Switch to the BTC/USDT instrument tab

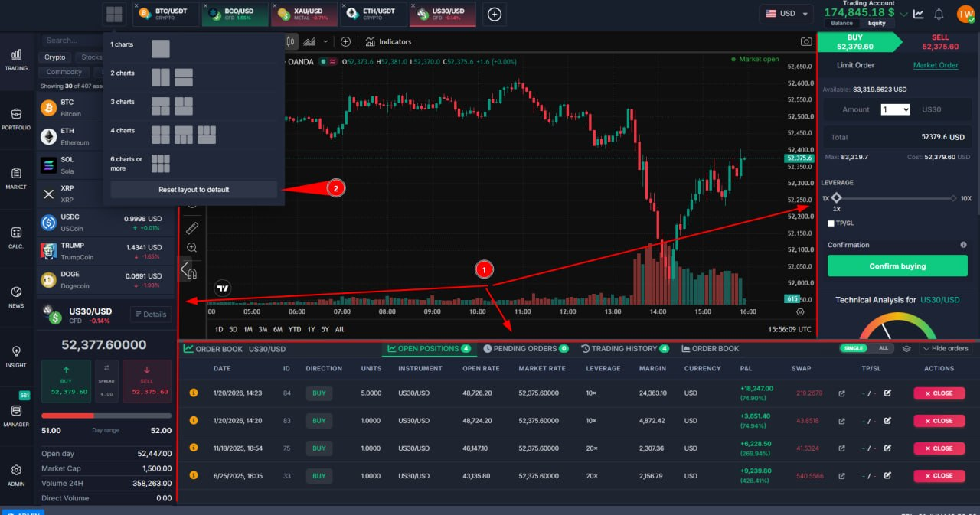(x=168, y=14)
